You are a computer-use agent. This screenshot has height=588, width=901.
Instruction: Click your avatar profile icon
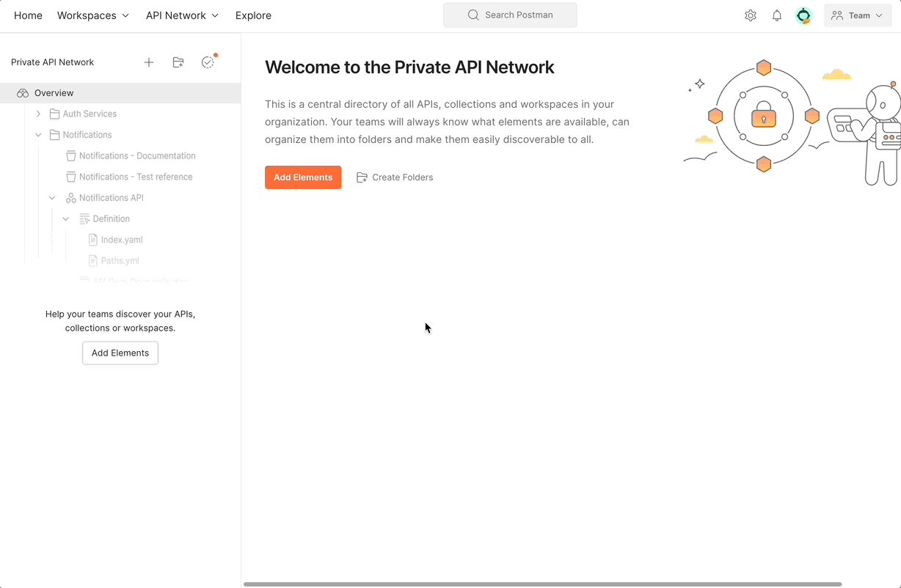[x=803, y=15]
